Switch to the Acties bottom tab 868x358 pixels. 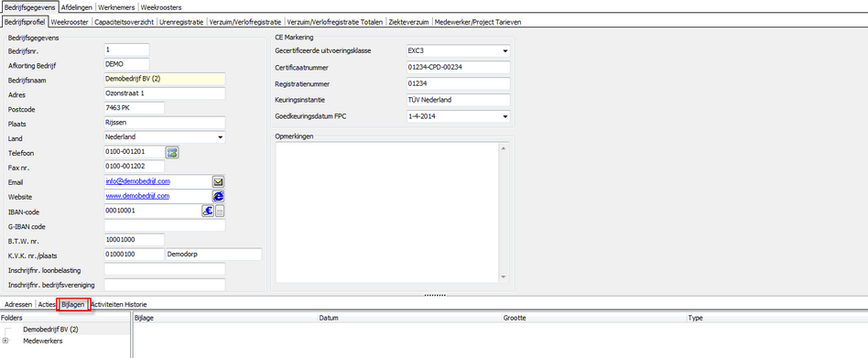coord(47,304)
